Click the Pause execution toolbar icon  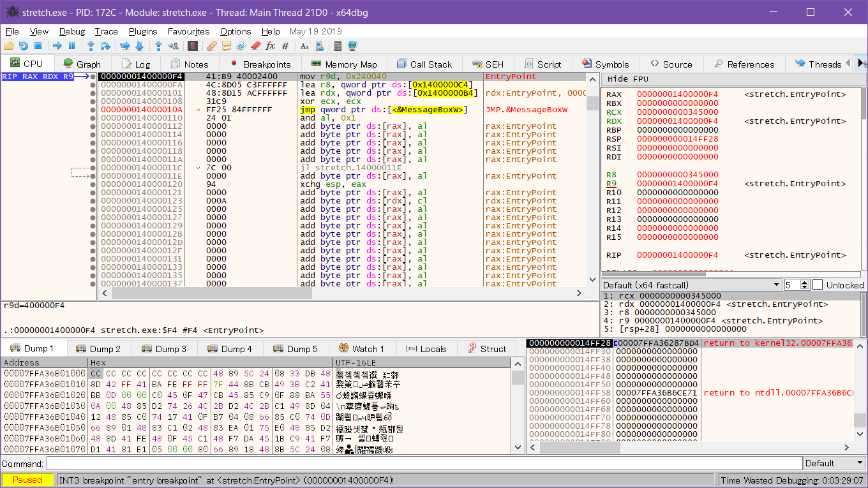click(71, 46)
